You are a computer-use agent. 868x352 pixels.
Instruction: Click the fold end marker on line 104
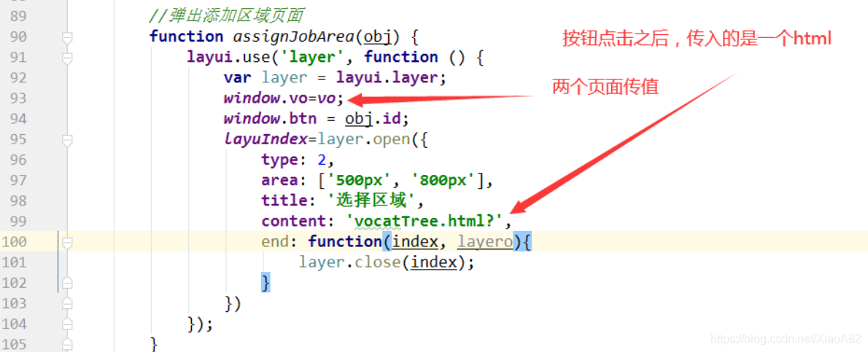(x=67, y=324)
